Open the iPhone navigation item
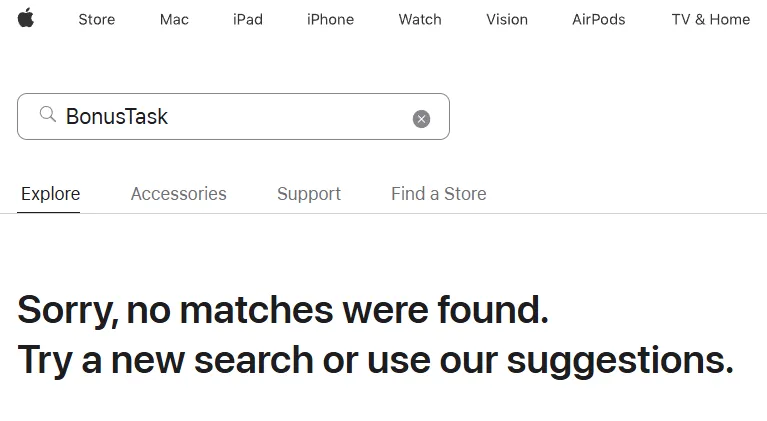This screenshot has height=421, width=767. pyautogui.click(x=330, y=19)
